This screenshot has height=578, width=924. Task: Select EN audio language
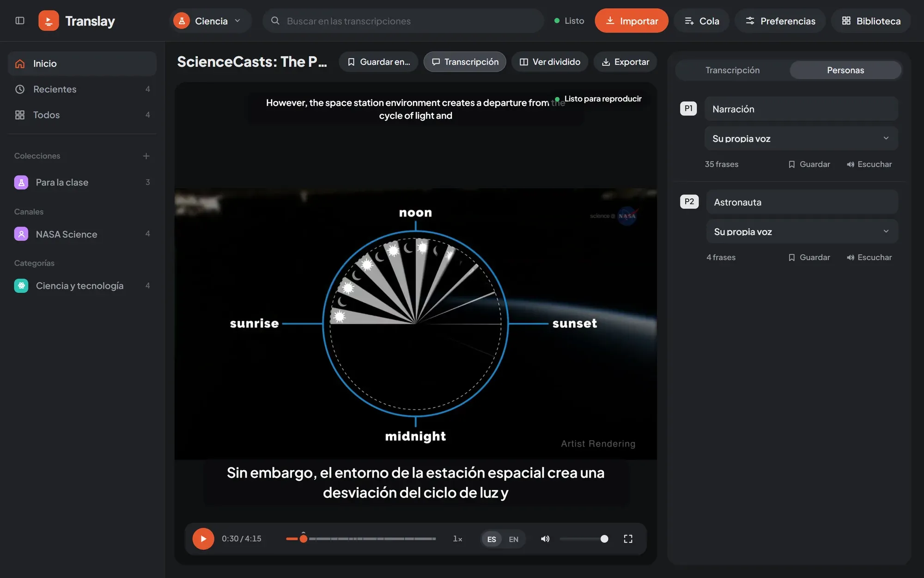pos(513,539)
